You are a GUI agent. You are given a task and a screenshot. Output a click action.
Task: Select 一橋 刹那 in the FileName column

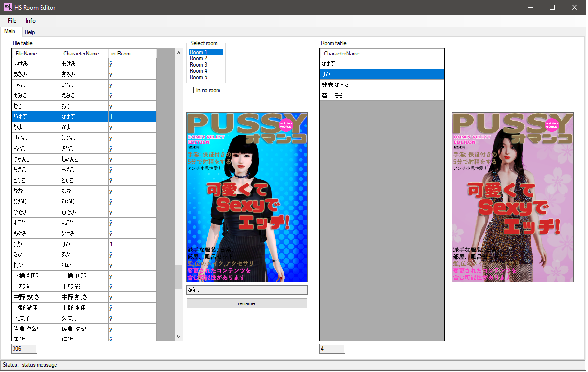pos(36,276)
